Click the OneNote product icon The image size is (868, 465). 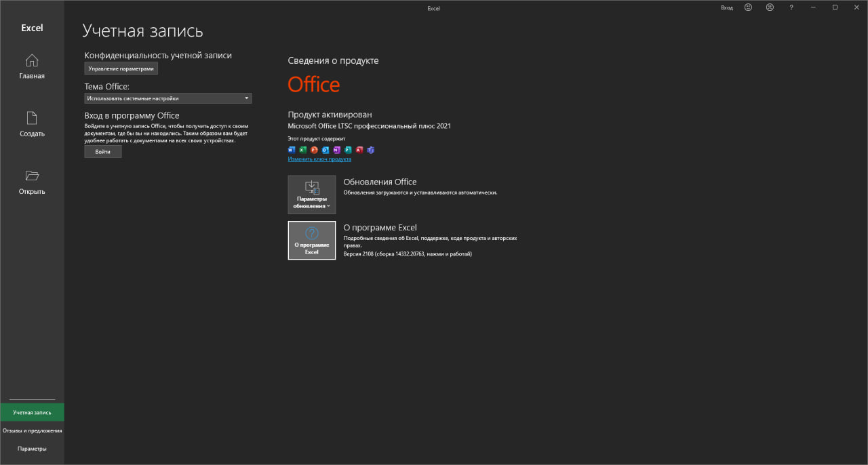(336, 150)
